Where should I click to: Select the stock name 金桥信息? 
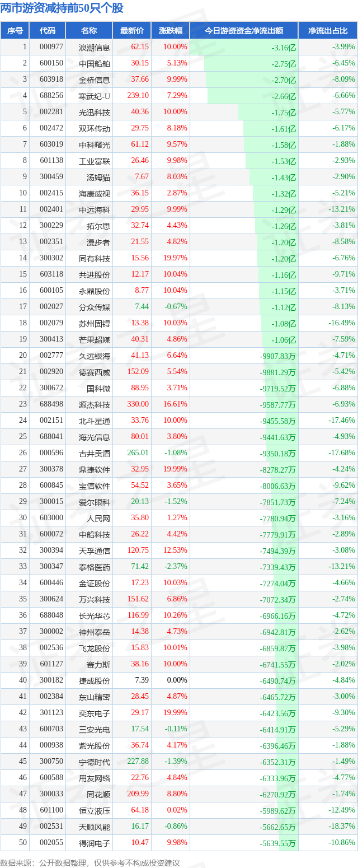coord(95,80)
